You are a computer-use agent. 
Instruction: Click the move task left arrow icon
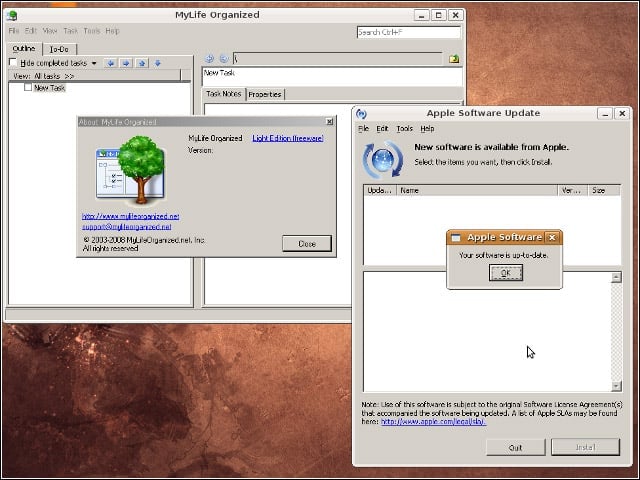[110, 63]
